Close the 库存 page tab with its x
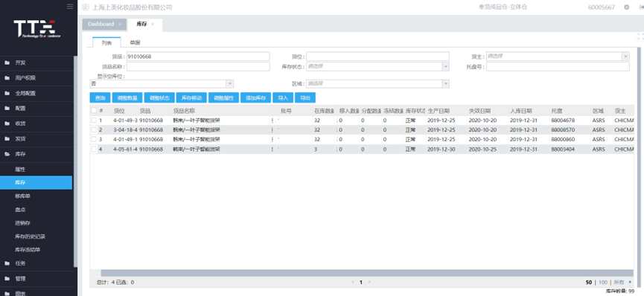This screenshot has height=296, width=644. point(153,25)
